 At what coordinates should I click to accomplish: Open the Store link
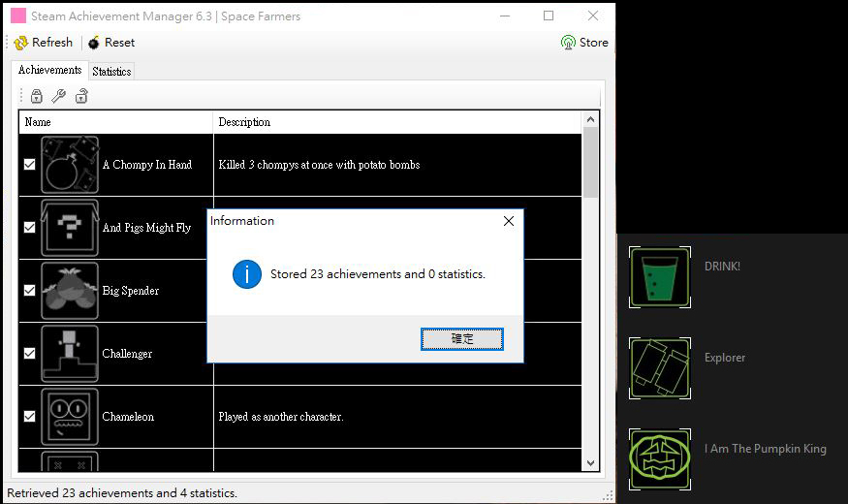pos(584,43)
